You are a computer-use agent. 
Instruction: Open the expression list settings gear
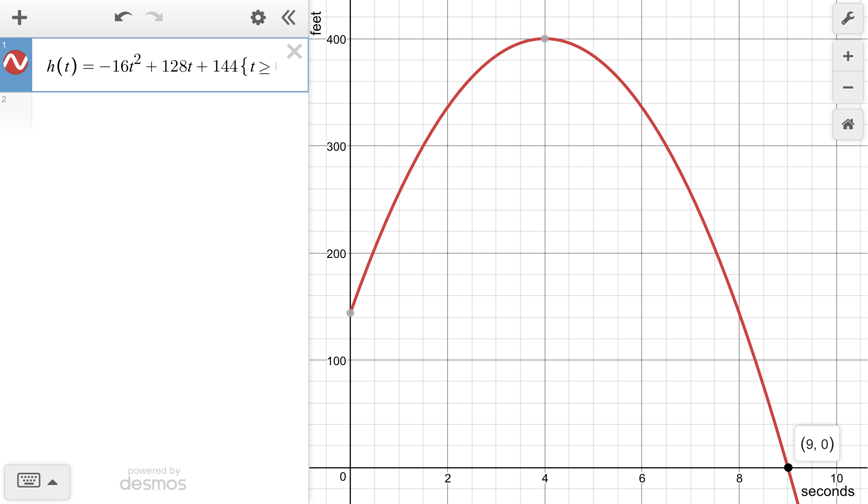[258, 18]
